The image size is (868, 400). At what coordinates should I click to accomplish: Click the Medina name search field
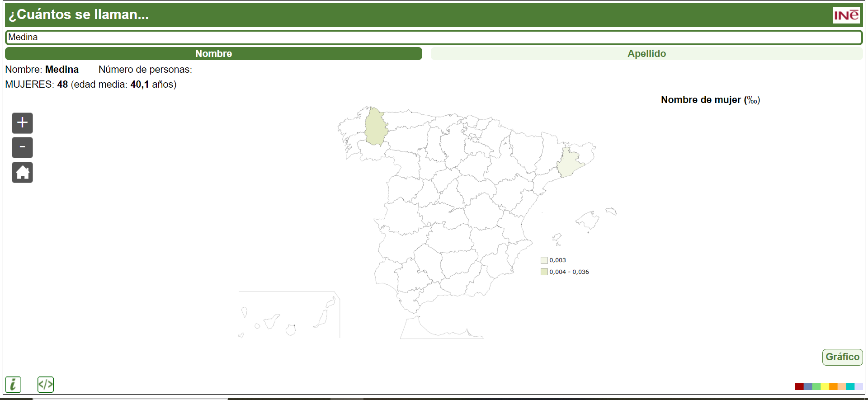click(433, 38)
